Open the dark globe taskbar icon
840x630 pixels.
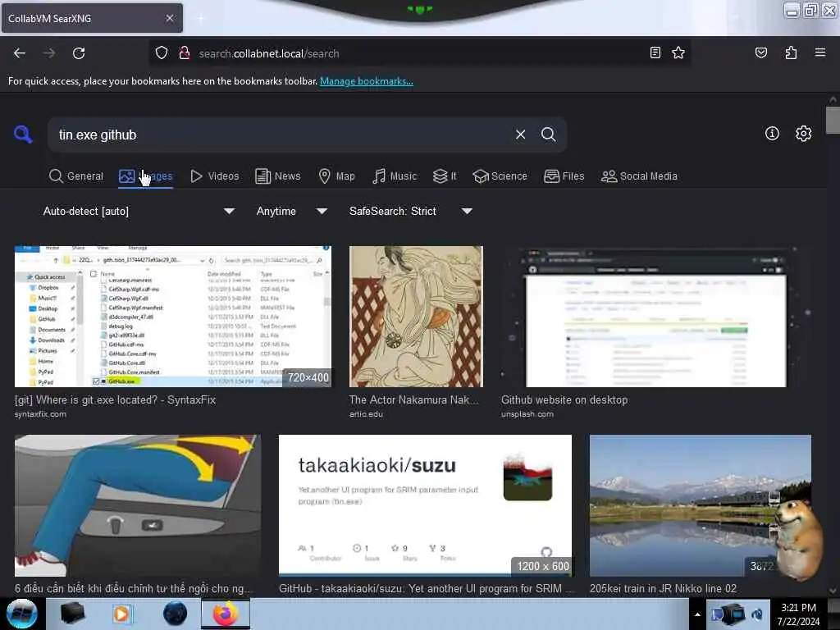click(x=176, y=614)
